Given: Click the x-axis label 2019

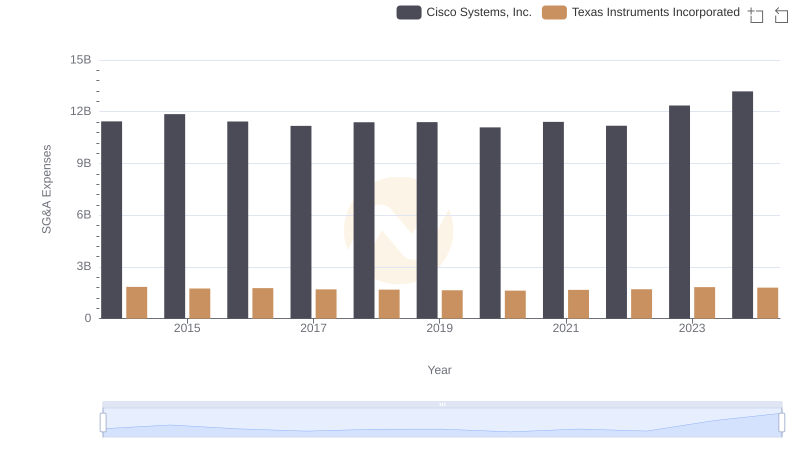Looking at the screenshot, I should (439, 328).
